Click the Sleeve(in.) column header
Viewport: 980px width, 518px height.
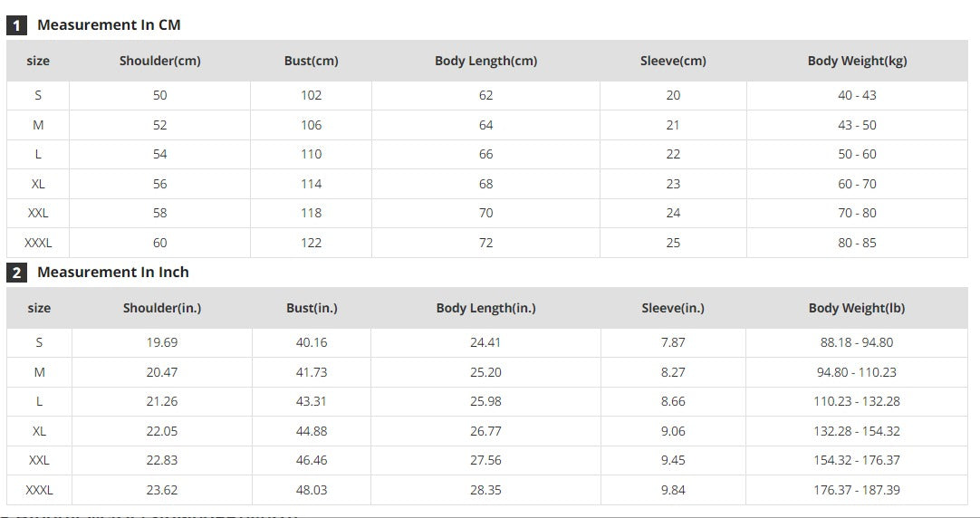pos(673,309)
